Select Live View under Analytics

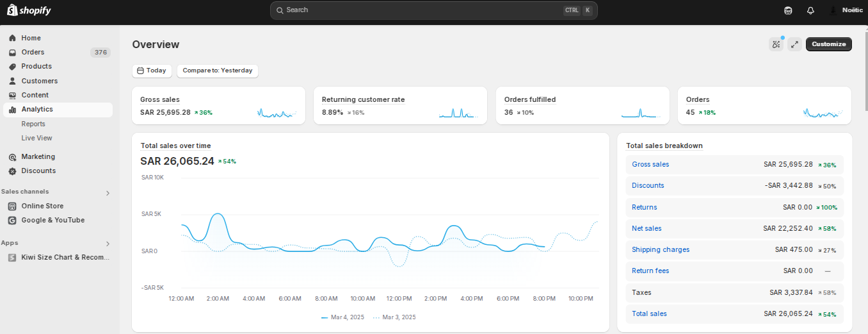click(36, 138)
